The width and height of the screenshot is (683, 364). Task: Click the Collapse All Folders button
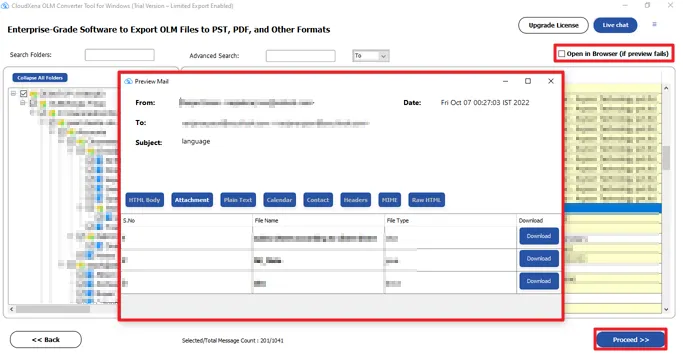pyautogui.click(x=40, y=78)
